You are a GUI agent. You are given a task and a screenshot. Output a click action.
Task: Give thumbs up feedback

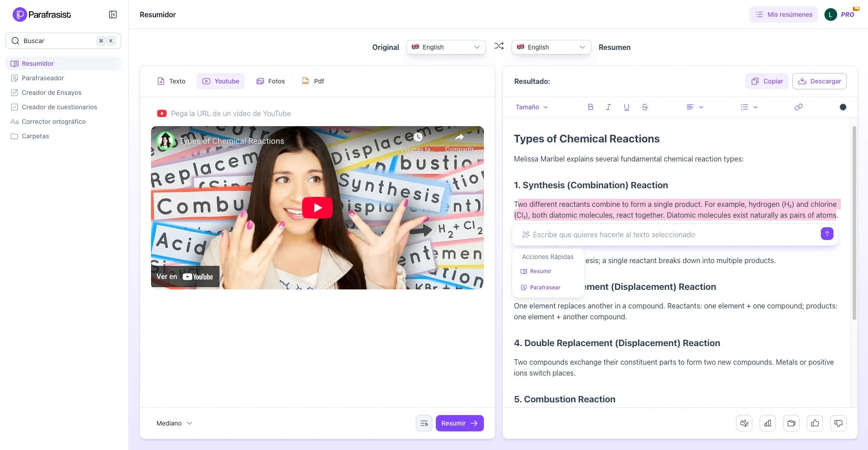(815, 423)
